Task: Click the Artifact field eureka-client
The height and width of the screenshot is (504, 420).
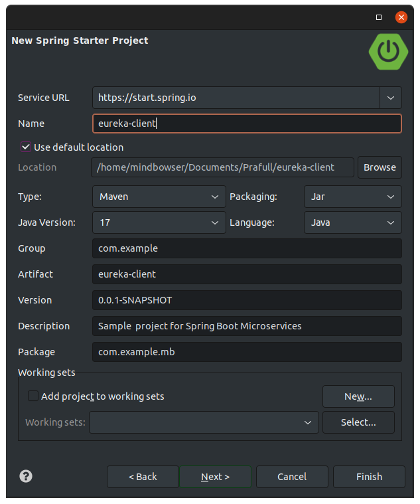Action: point(247,274)
